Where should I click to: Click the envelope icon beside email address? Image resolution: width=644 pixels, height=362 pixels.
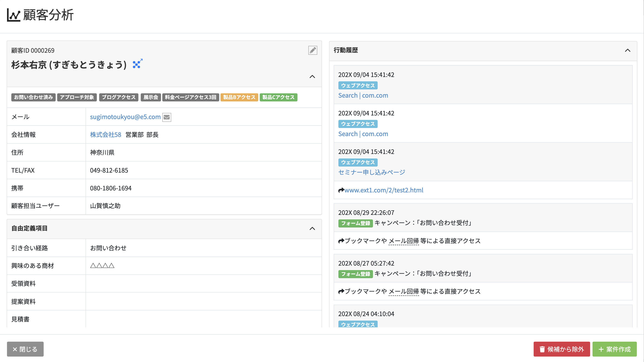click(167, 117)
